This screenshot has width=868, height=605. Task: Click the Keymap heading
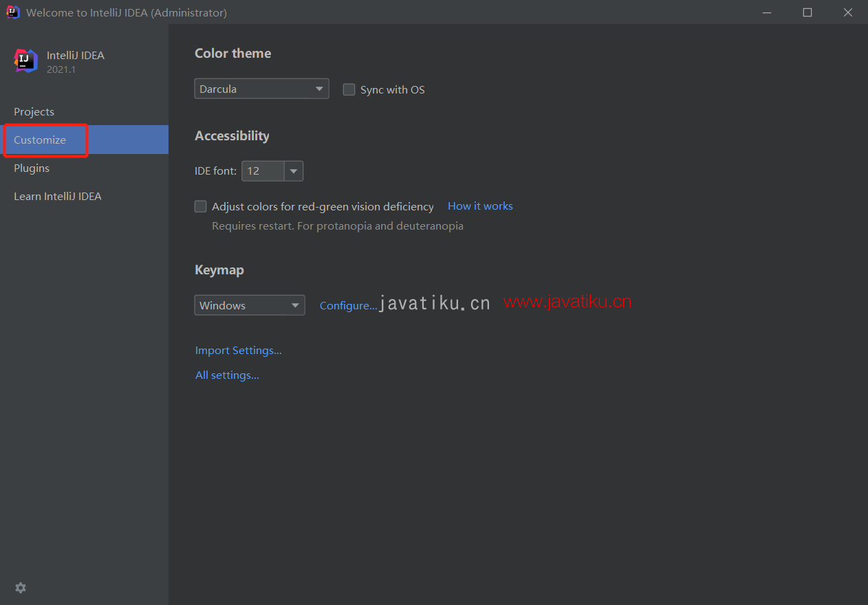(x=219, y=270)
